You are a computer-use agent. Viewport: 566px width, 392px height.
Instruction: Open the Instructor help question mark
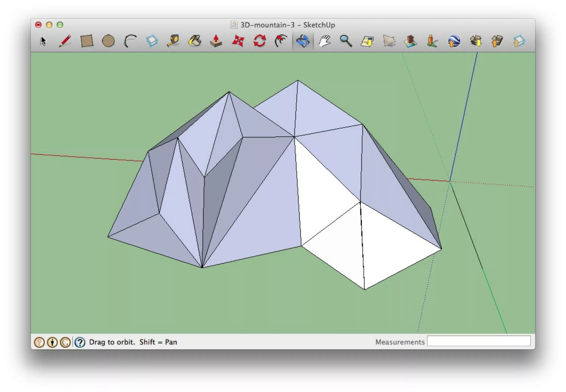pos(80,342)
